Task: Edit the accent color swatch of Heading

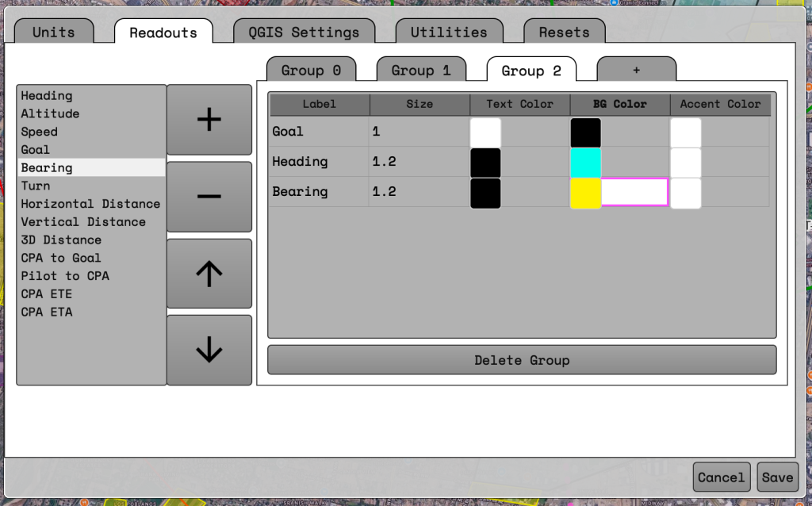Action: (x=685, y=163)
